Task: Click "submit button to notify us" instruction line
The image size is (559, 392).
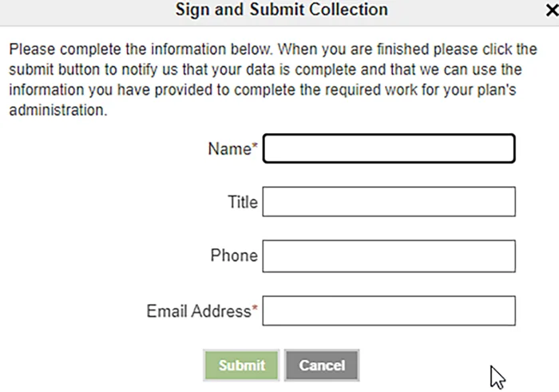Action: pyautogui.click(x=104, y=69)
